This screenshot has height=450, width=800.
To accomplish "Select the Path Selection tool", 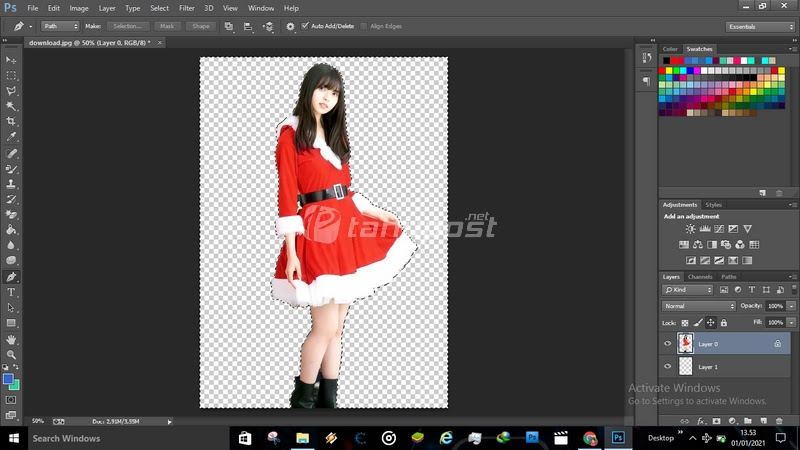I will pyautogui.click(x=11, y=308).
